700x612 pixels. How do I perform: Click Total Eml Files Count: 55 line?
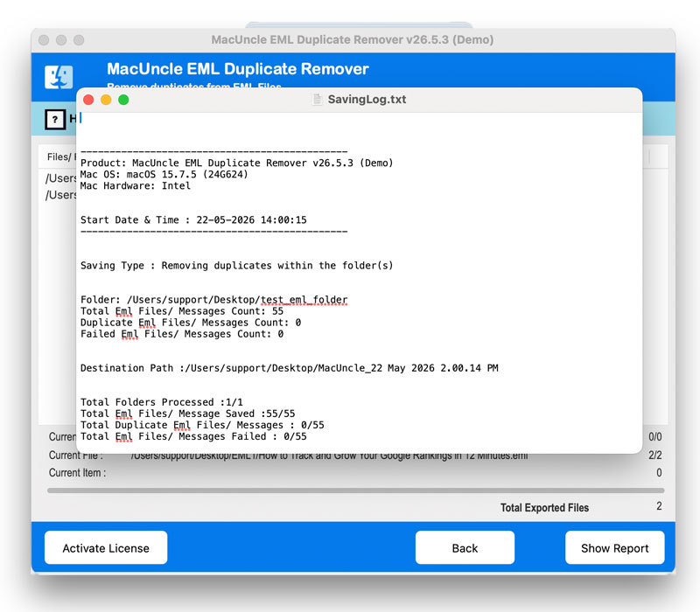182,311
